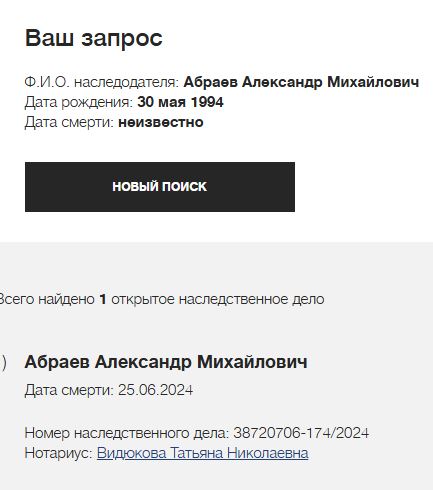Viewport: 433px width, 490px height.
Task: Click the открытое наследственное дело text
Action: (x=218, y=299)
